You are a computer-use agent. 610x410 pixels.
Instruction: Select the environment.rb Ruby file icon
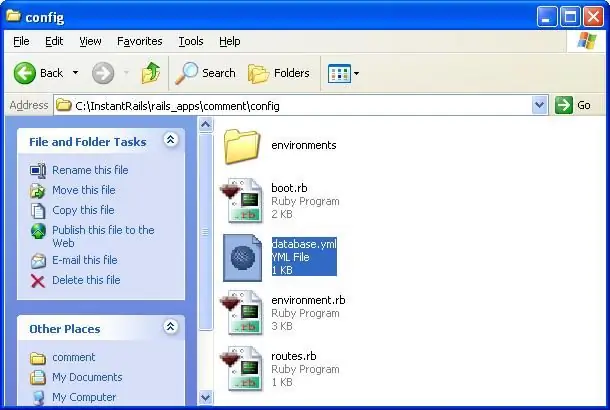(x=242, y=313)
